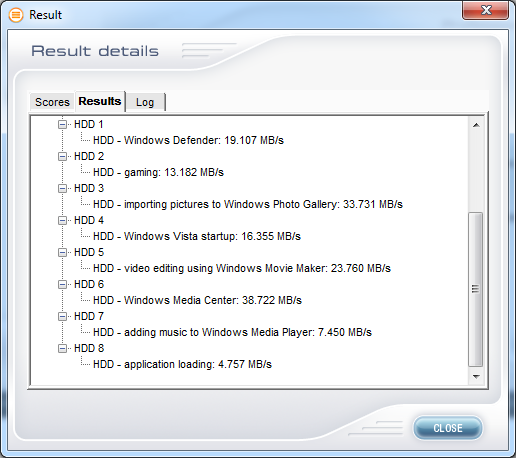
Task: Collapse the HDD 4 tree node
Action: [x=62, y=220]
